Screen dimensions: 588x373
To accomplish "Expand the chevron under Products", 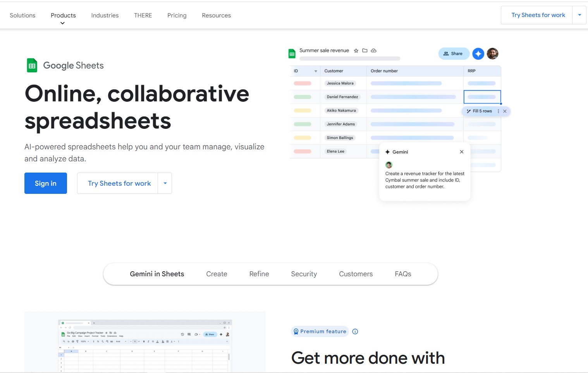I will [x=62, y=23].
